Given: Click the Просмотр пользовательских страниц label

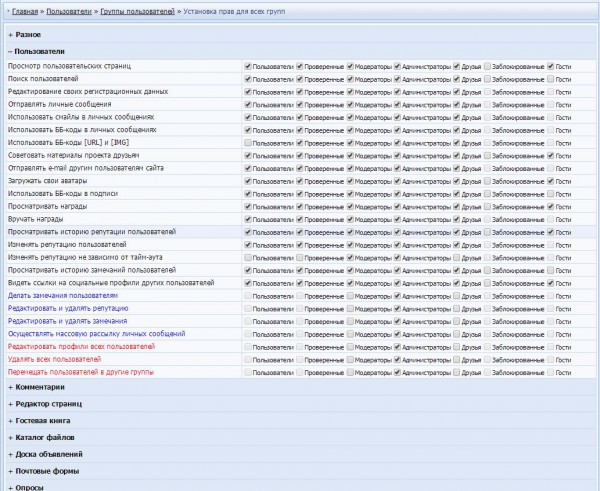Looking at the screenshot, I should pos(69,66).
